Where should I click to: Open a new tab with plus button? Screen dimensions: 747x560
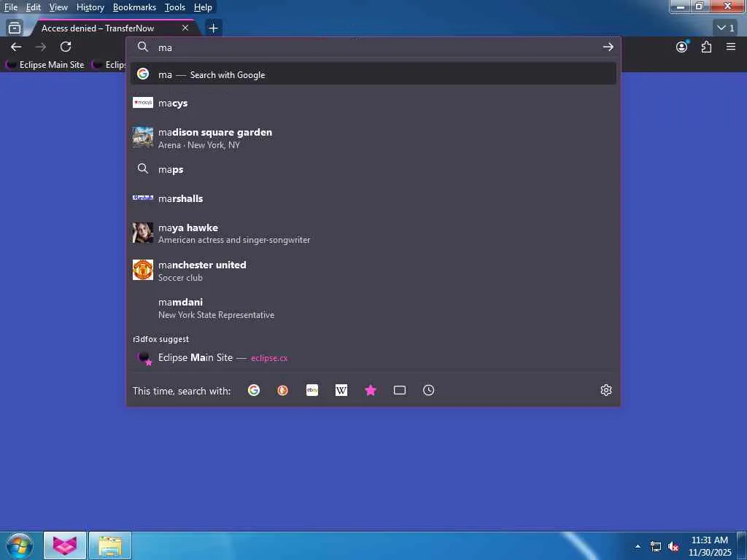click(x=214, y=28)
